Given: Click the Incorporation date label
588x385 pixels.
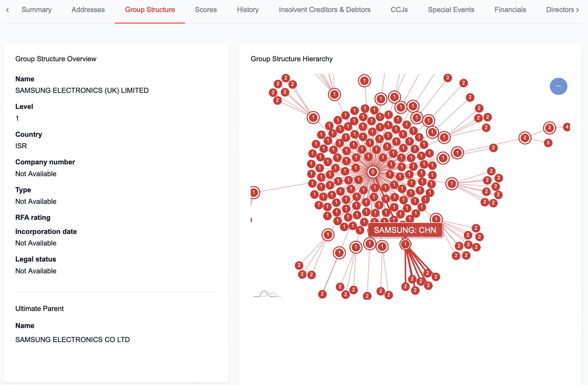Looking at the screenshot, I should (46, 231).
